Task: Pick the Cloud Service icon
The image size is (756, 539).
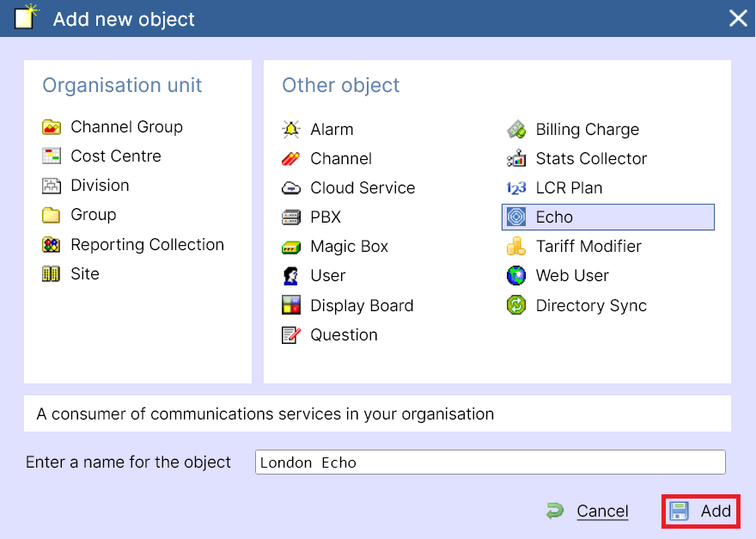Action: [291, 188]
